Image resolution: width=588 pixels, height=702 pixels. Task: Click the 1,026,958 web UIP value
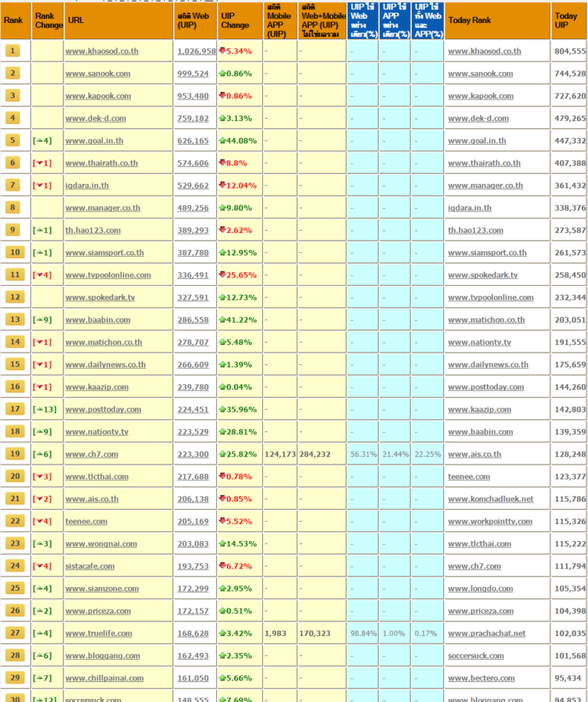196,51
